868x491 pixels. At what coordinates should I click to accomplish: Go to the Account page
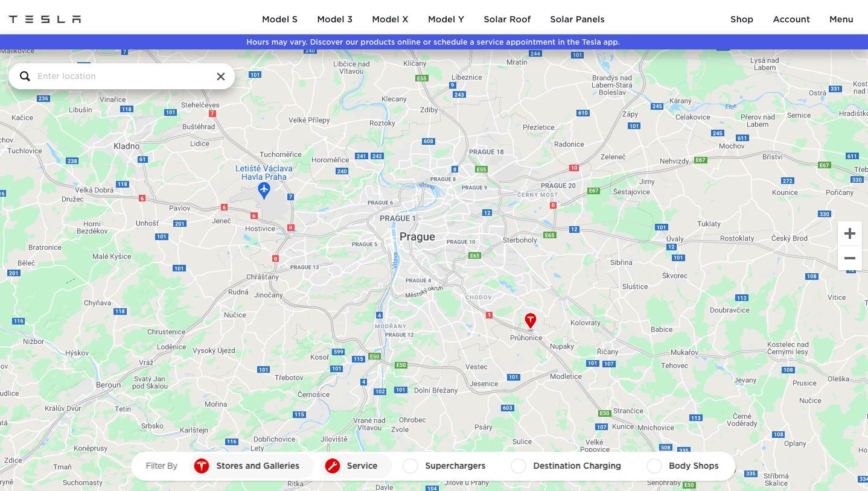791,19
